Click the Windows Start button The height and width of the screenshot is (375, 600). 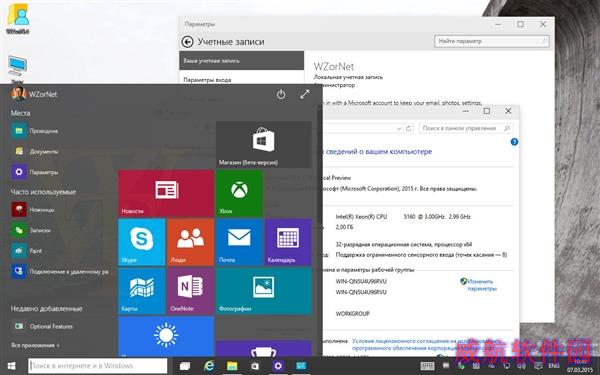(x=11, y=366)
